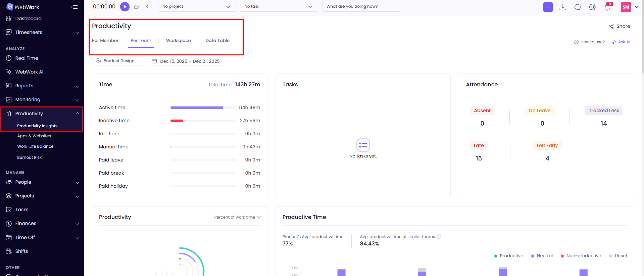The image size is (644, 276).
Task: Open the date range Dec 15–21 picker
Action: (186, 61)
